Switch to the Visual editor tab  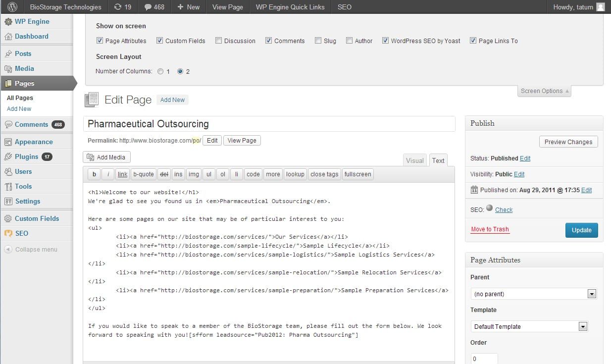[414, 160]
